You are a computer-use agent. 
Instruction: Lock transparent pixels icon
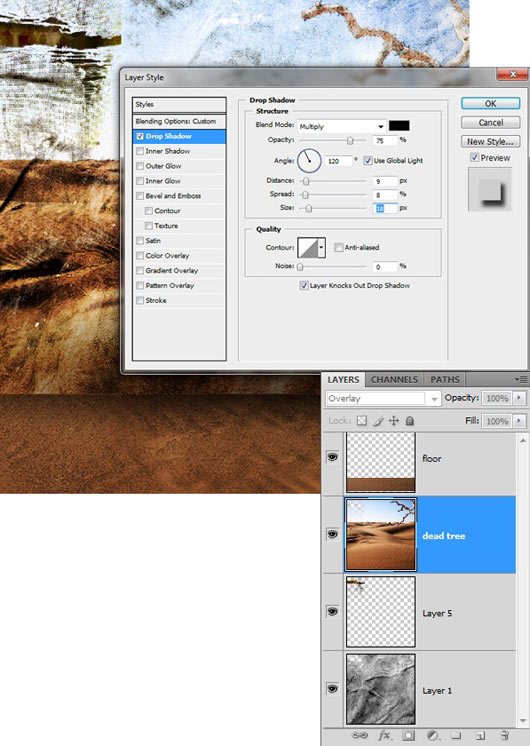click(362, 421)
